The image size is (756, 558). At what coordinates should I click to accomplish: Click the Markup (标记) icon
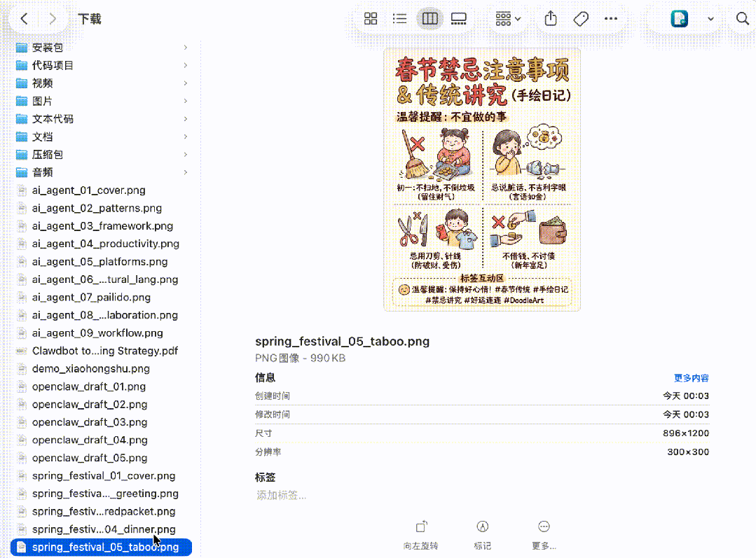482,526
